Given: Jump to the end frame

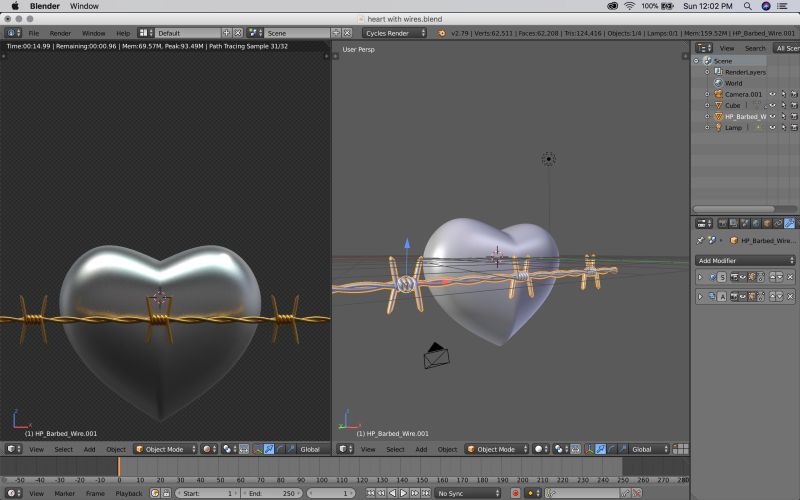Looking at the screenshot, I should [426, 493].
